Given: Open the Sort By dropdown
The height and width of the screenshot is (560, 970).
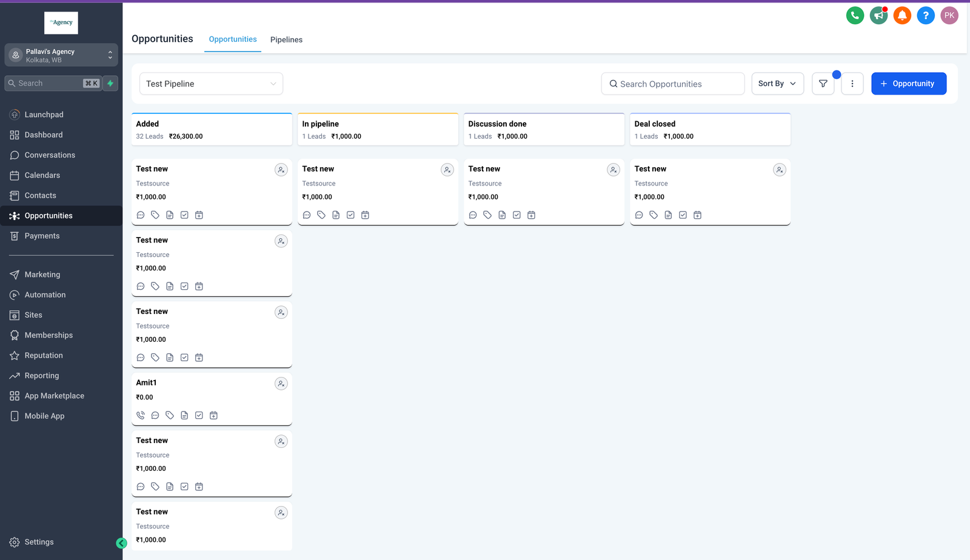Looking at the screenshot, I should click(x=777, y=84).
